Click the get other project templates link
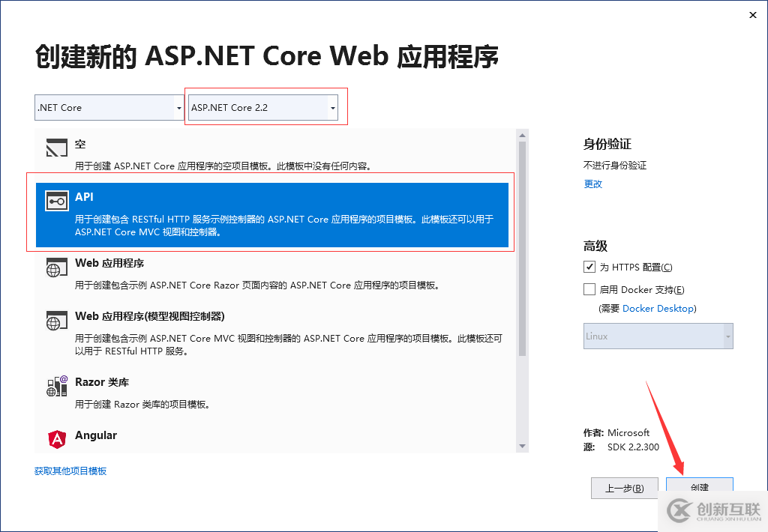 [x=70, y=471]
